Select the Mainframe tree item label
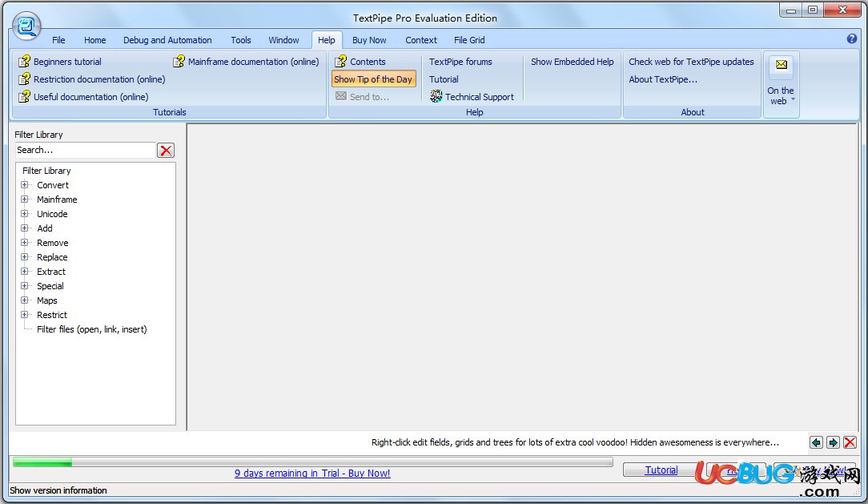The width and height of the screenshot is (868, 504). [x=57, y=200]
